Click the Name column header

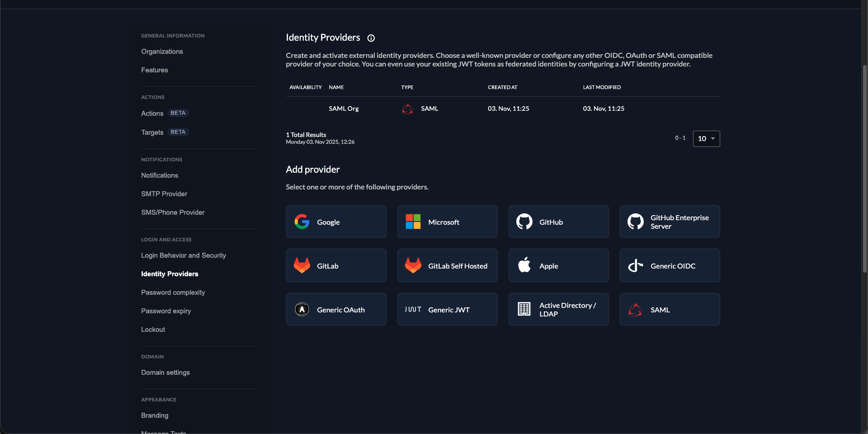tap(336, 87)
